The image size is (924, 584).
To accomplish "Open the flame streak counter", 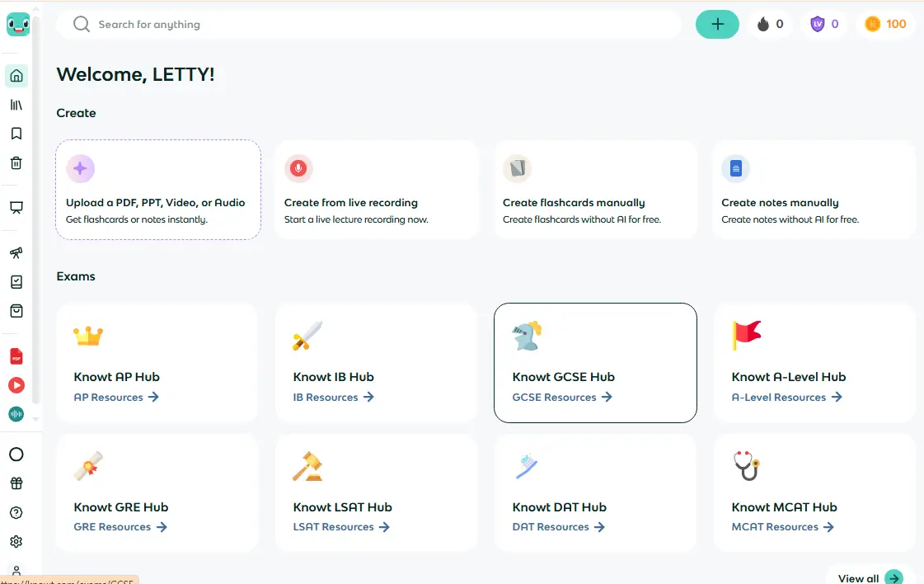I will tap(770, 24).
